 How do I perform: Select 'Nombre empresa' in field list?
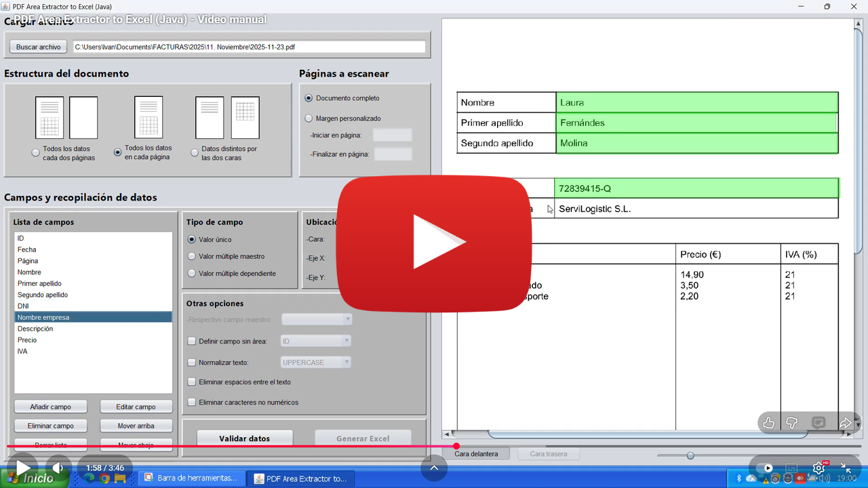pos(94,317)
